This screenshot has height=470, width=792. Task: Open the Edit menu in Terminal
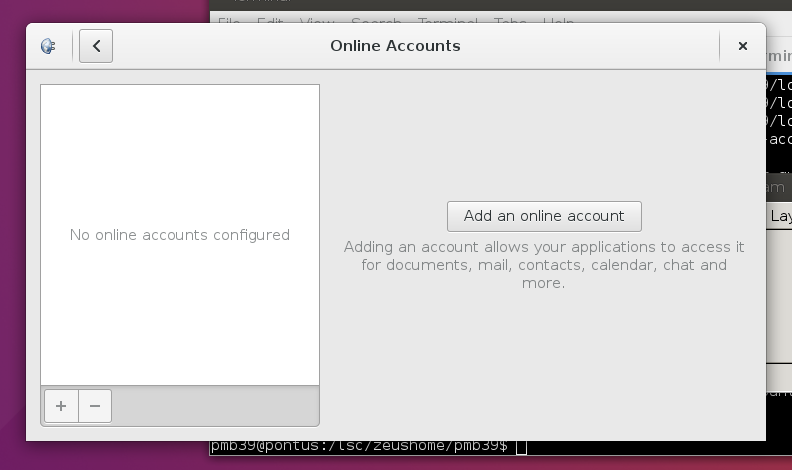click(270, 21)
